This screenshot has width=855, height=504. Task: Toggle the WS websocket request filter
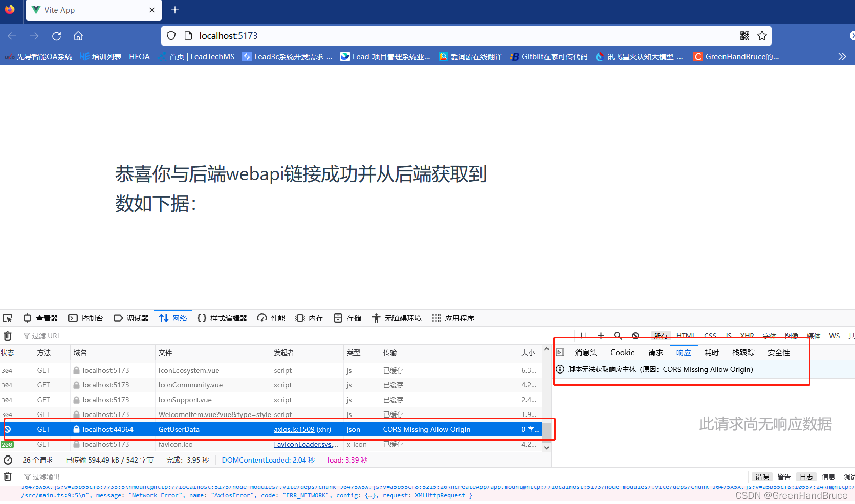[835, 336]
